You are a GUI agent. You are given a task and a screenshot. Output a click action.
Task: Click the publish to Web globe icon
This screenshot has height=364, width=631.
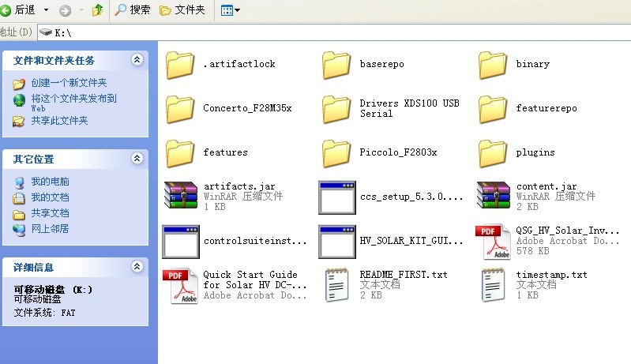[19, 100]
